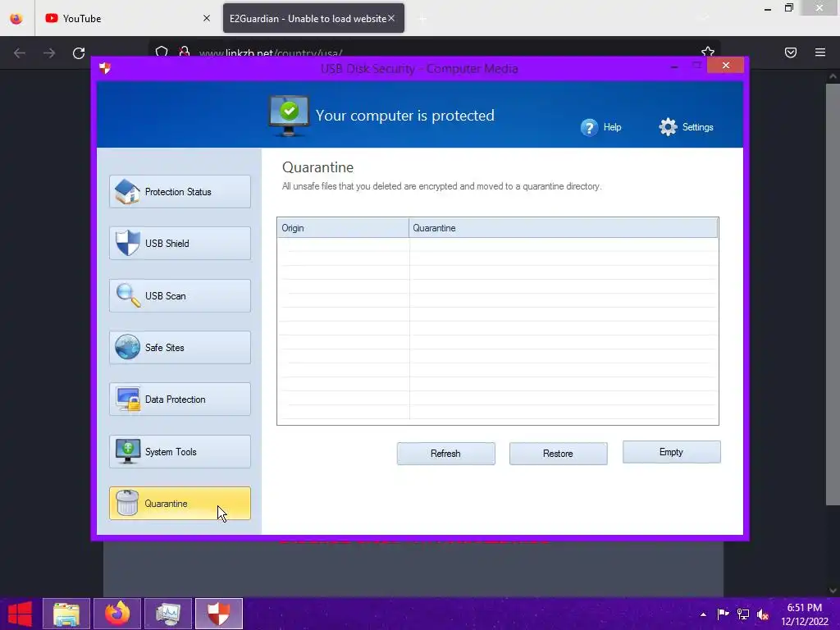Open the Protection Status section
Viewport: 840px width, 630px height.
coord(180,192)
